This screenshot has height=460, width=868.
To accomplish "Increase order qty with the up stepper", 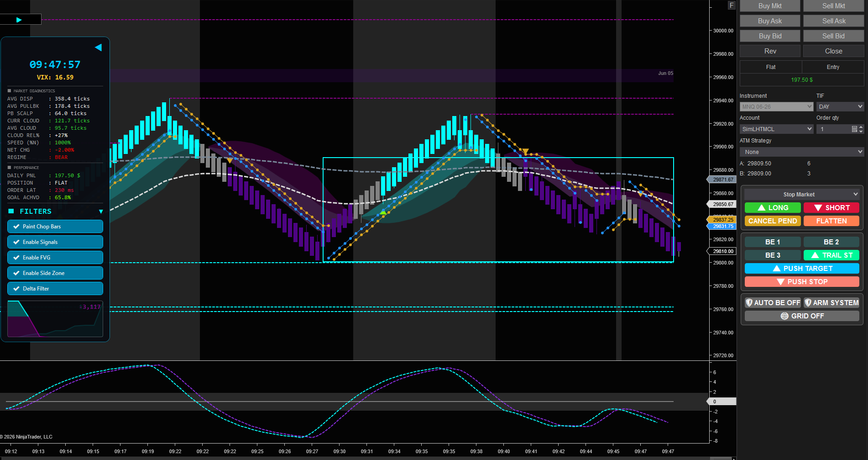I will [x=861, y=127].
